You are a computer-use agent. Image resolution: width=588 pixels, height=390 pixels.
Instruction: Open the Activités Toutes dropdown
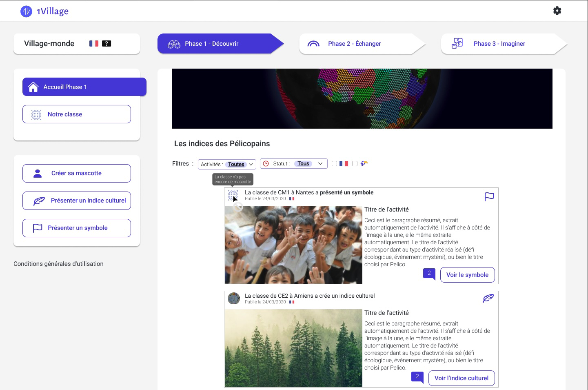tap(227, 164)
